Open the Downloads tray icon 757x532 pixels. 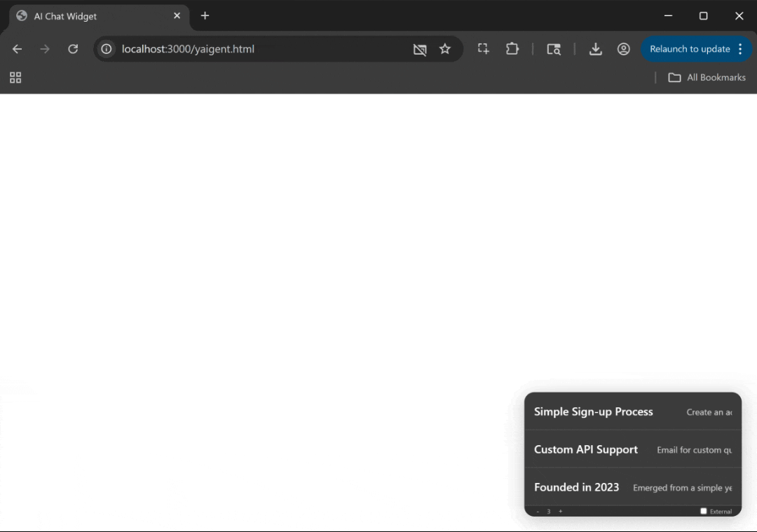click(x=595, y=49)
